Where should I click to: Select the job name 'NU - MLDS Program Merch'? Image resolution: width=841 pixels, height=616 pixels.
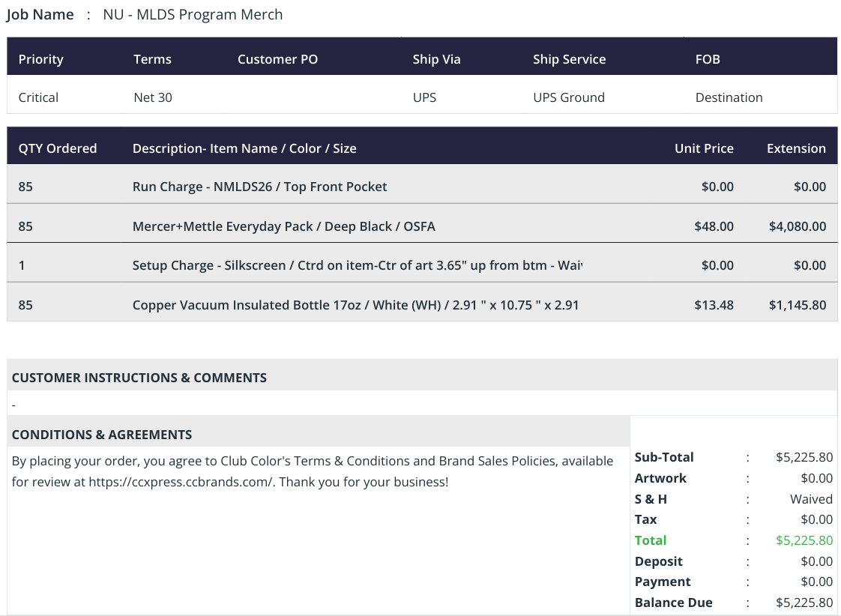193,14
